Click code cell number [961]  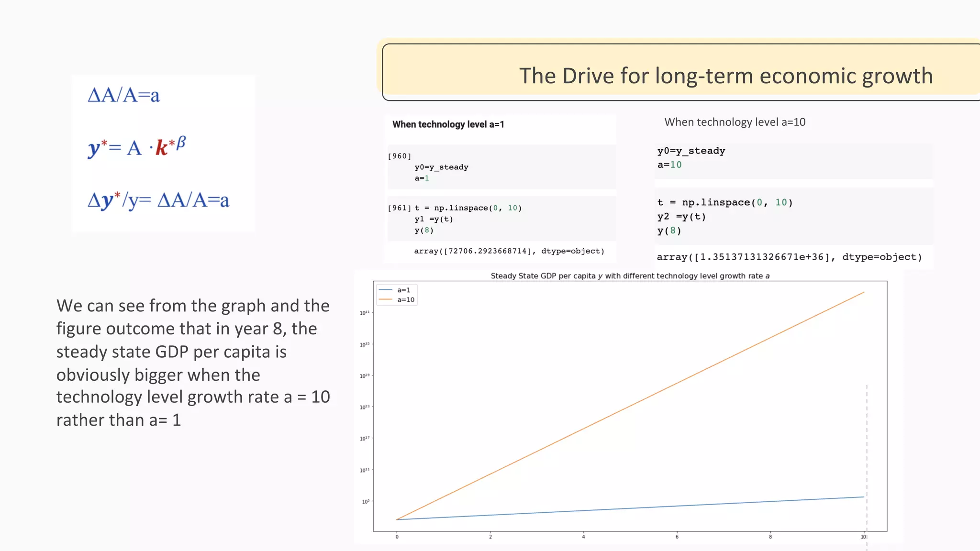pos(399,208)
